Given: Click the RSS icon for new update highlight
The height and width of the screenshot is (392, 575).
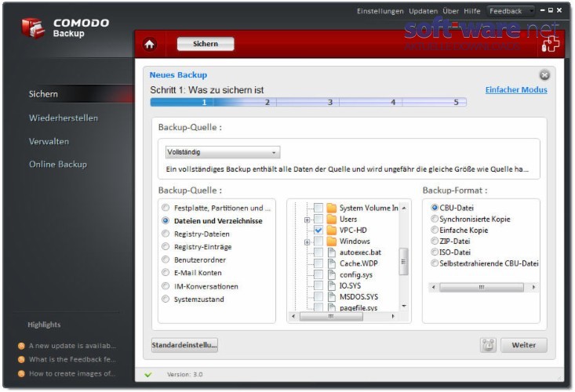Looking at the screenshot, I should [x=21, y=346].
